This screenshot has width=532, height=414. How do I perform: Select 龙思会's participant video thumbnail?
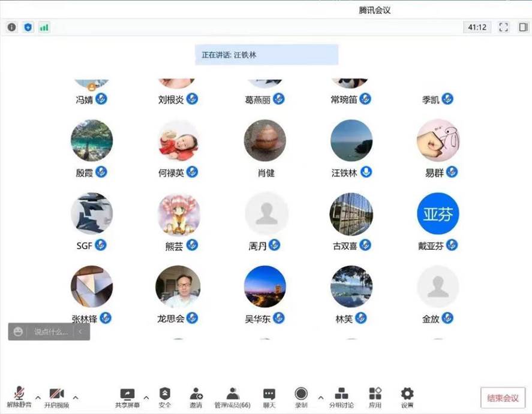click(x=178, y=287)
